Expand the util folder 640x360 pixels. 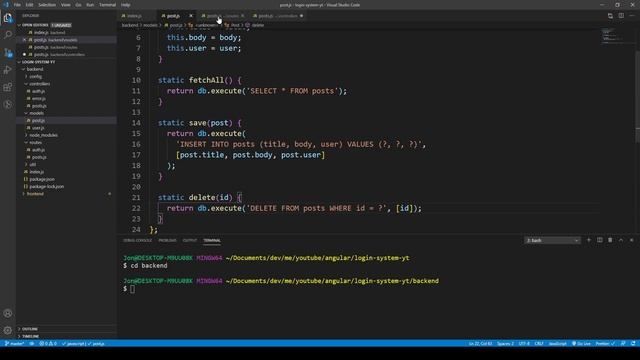point(66,164)
